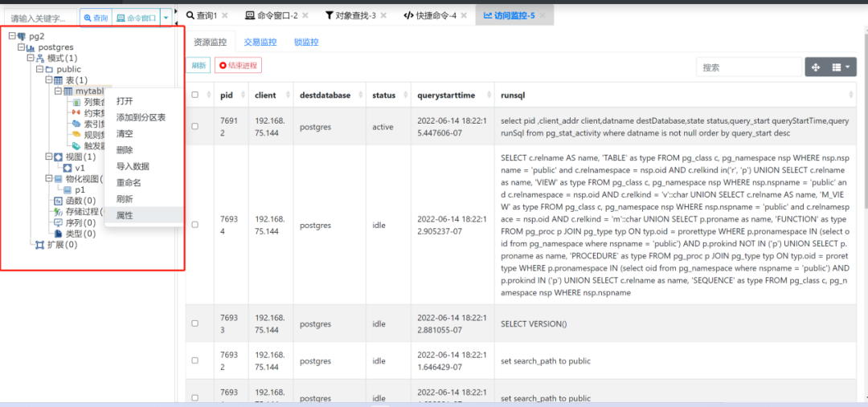Close the 对象查找-3 tab

(383, 15)
